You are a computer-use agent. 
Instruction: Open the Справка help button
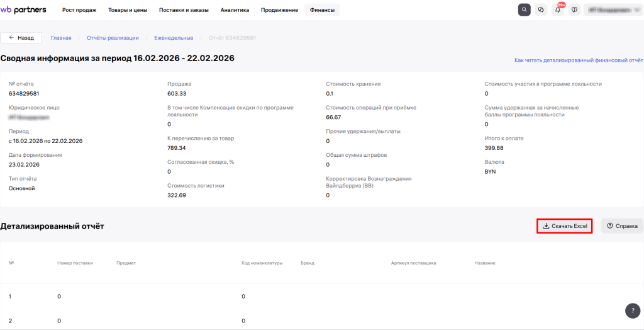click(x=622, y=226)
